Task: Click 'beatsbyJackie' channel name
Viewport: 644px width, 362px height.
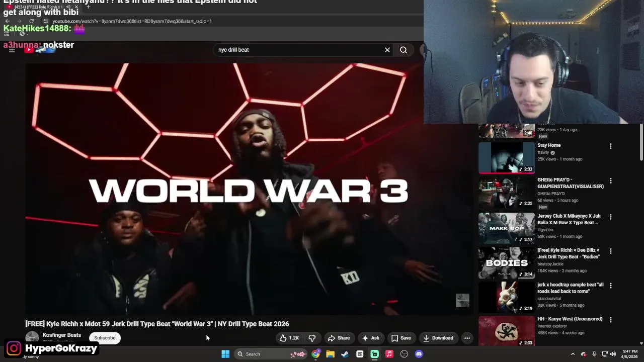Action: 550,264
